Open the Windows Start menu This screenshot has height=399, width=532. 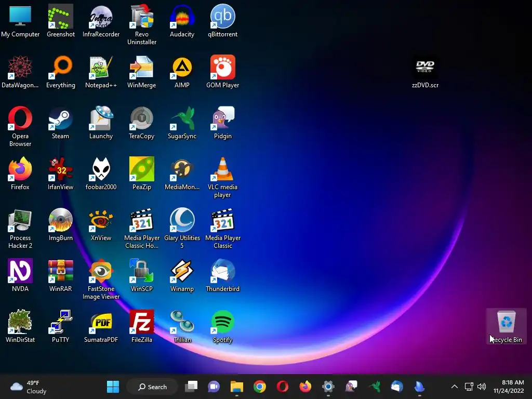(113, 387)
